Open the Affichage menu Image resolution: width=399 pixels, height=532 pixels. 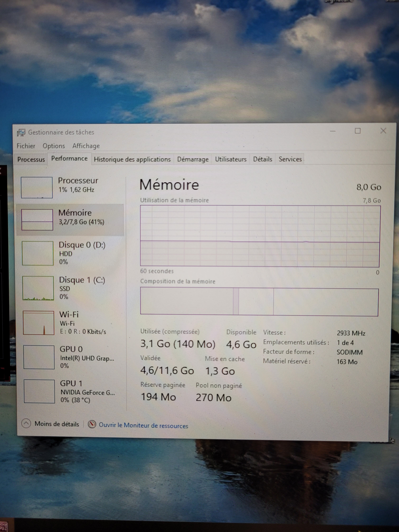(x=86, y=146)
